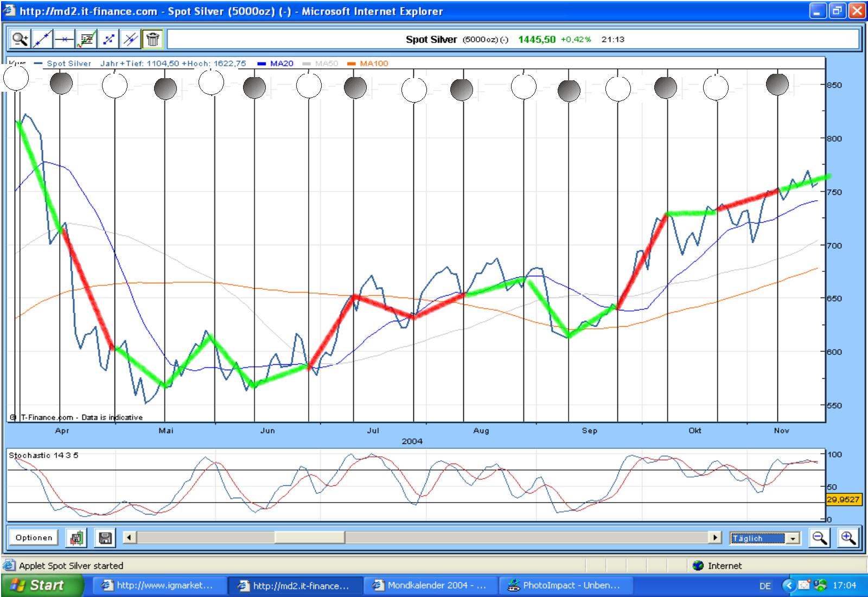Click the candlestick chart icon beside Optionen

76,538
